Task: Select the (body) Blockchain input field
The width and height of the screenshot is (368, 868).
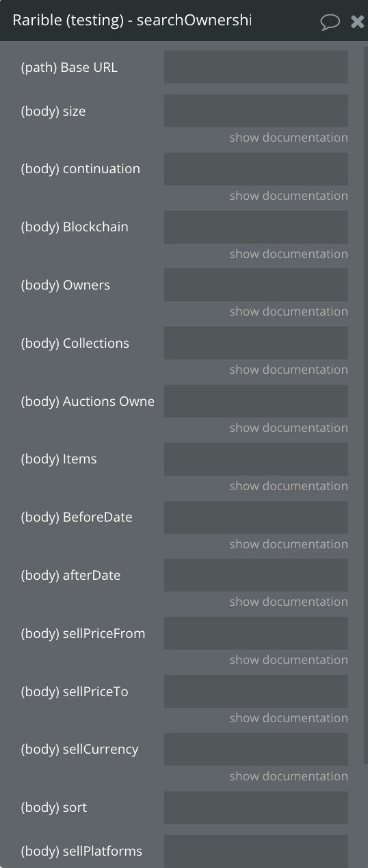Action: [x=256, y=227]
